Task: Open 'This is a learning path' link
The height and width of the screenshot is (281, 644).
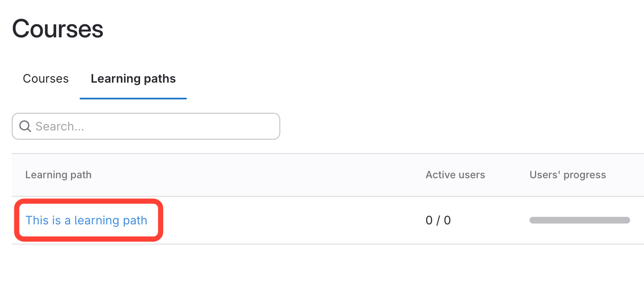Action: 86,220
